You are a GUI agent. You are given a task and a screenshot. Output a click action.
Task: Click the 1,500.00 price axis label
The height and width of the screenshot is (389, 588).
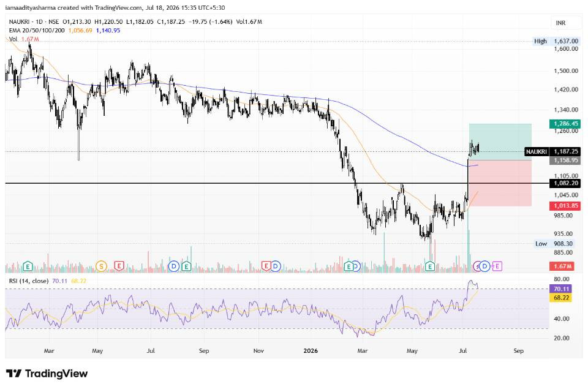pos(566,71)
